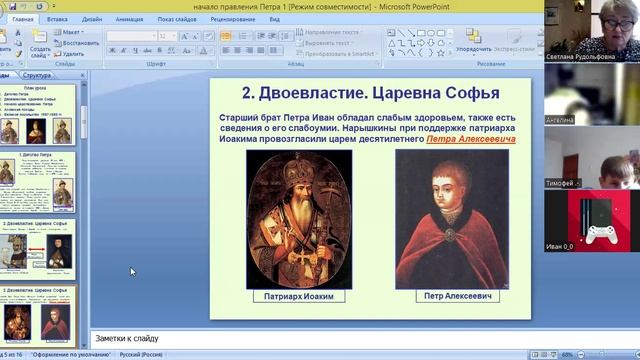Toggle italic К formatting
Screen dimensions: 640x360
pos(123,51)
